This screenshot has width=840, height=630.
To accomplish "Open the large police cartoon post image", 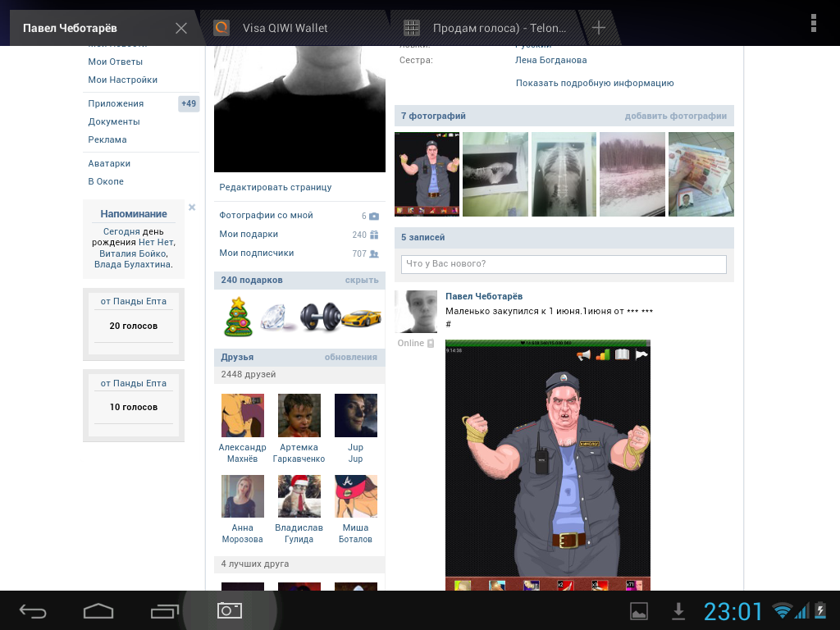I will click(547, 465).
